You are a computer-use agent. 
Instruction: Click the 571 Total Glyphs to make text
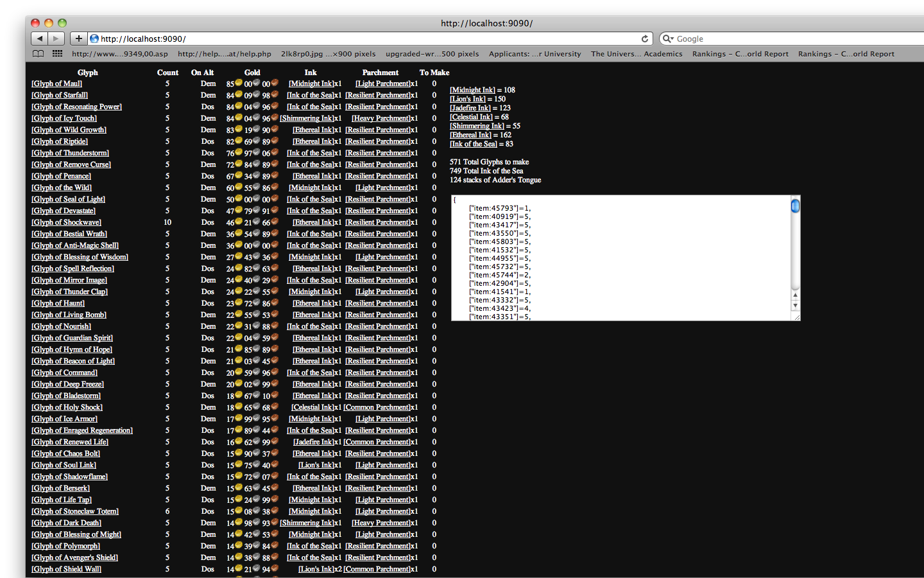(490, 162)
